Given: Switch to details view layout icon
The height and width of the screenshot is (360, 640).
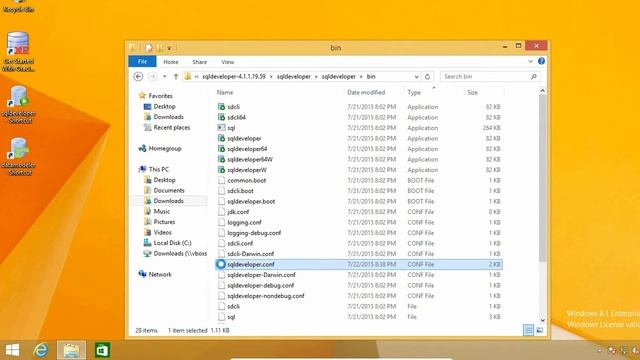Looking at the screenshot, I should [x=529, y=330].
